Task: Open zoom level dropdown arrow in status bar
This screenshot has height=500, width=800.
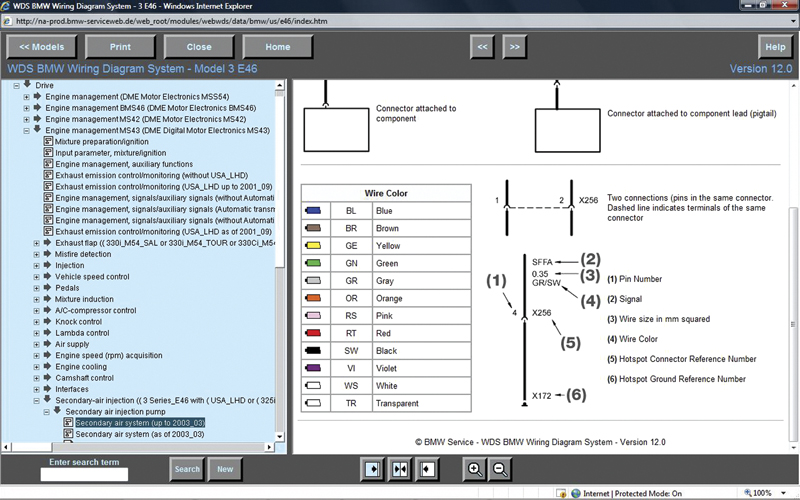Action: coord(783,493)
